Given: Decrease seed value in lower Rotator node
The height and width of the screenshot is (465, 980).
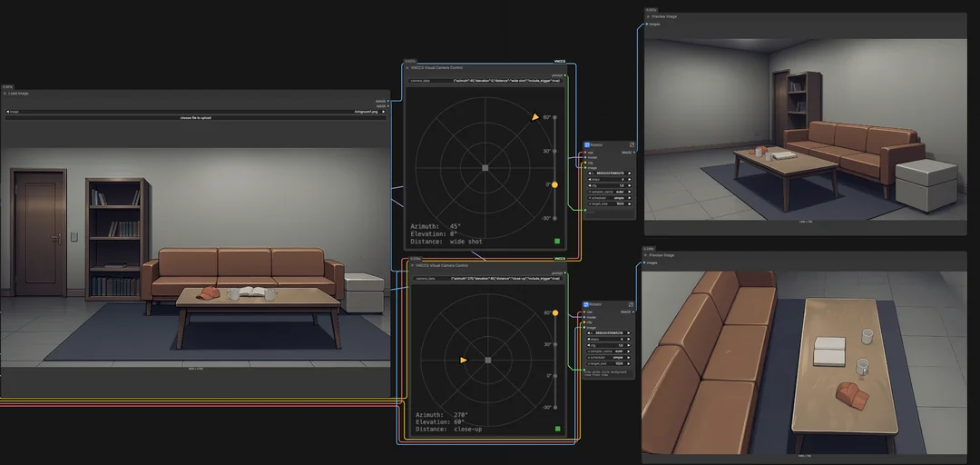Looking at the screenshot, I should 589,333.
